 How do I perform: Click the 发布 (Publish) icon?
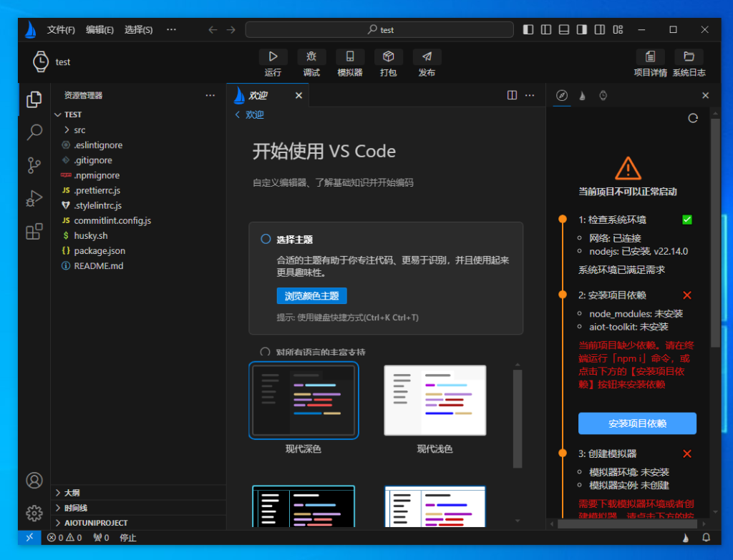click(x=427, y=57)
